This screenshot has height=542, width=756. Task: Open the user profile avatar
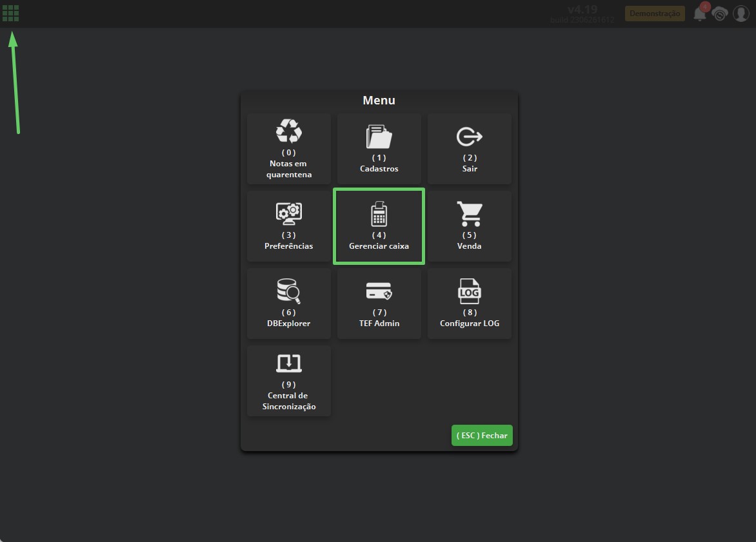coord(741,14)
